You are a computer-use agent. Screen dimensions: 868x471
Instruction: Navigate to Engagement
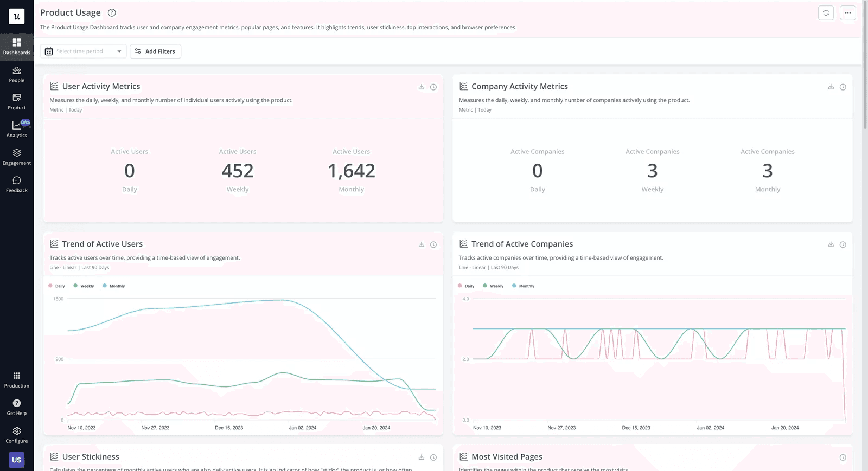[17, 157]
